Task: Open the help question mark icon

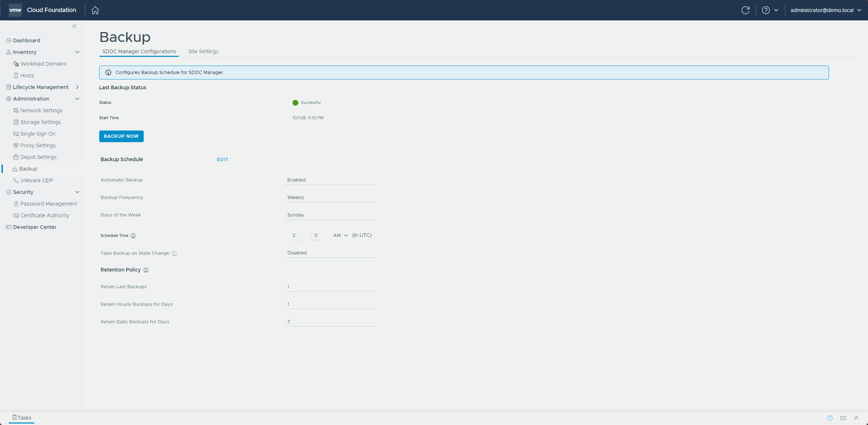Action: pyautogui.click(x=766, y=10)
